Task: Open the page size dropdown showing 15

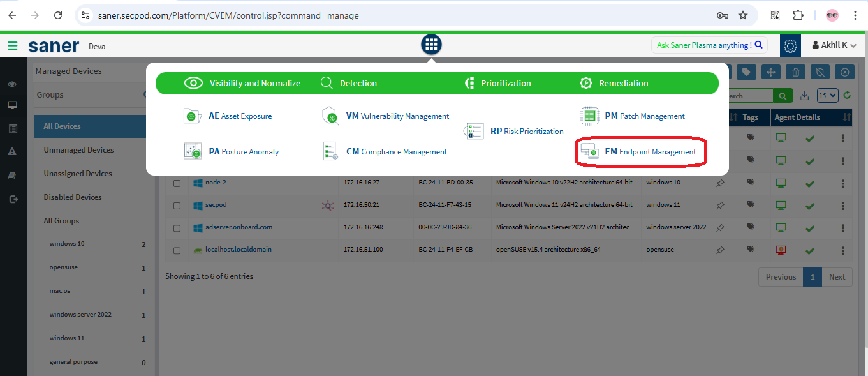Action: 827,96
